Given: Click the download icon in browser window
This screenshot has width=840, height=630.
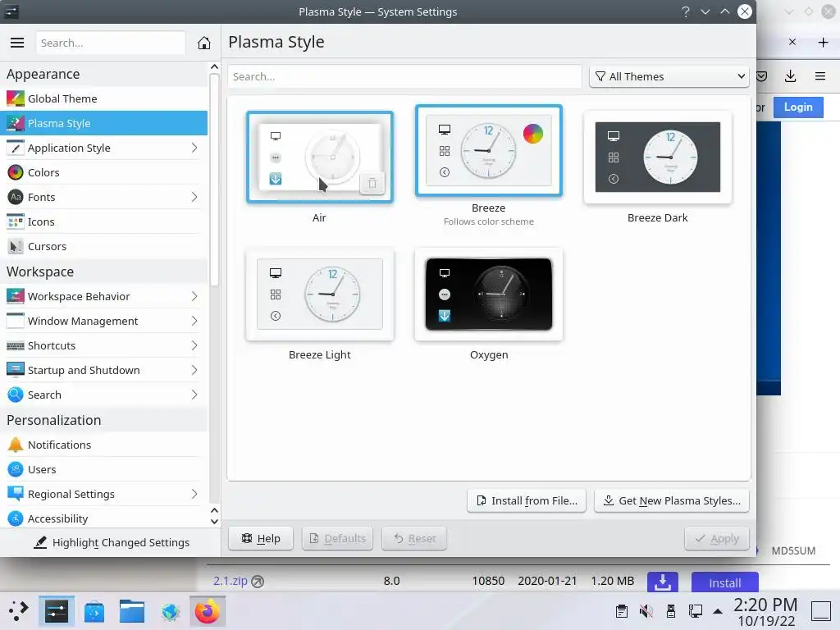Looking at the screenshot, I should coord(790,76).
